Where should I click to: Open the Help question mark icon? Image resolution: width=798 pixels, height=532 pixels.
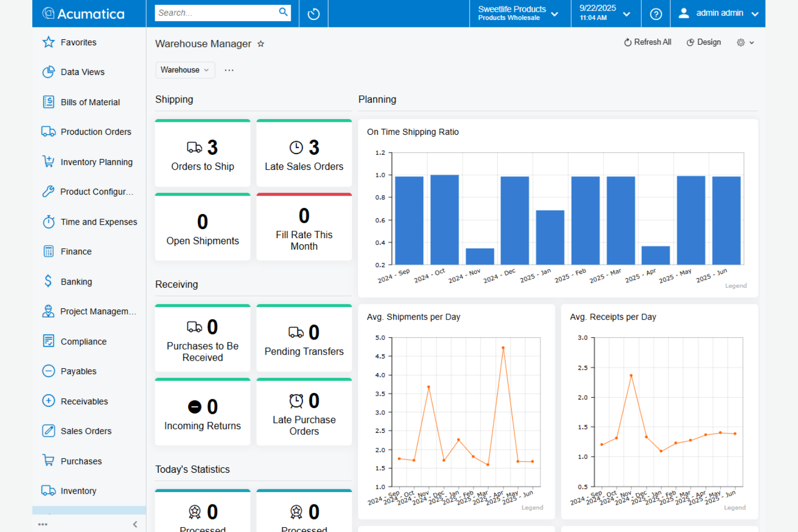coord(655,13)
